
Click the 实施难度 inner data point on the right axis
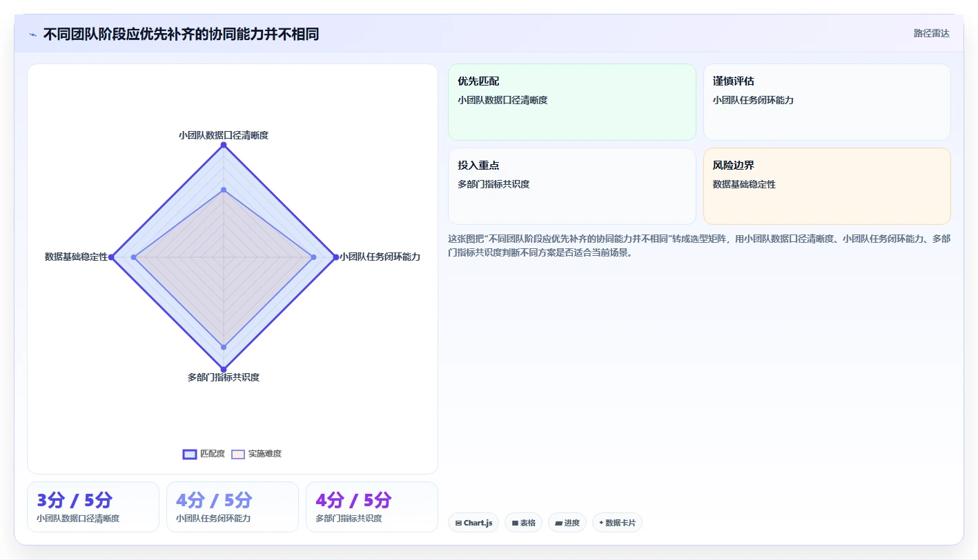(313, 257)
